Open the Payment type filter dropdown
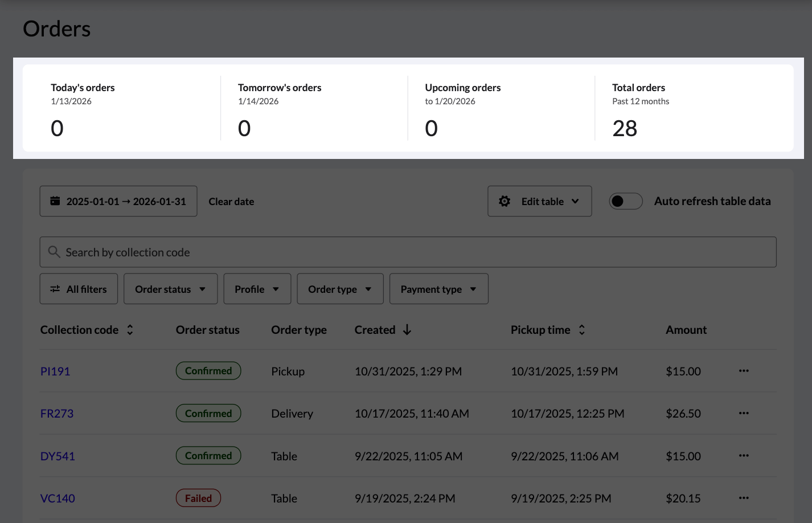Screen dimensions: 812x523 click(438, 289)
